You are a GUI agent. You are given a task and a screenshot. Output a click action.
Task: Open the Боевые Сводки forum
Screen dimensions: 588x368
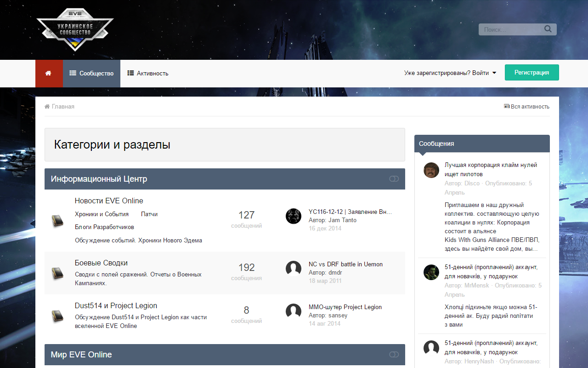pos(101,263)
